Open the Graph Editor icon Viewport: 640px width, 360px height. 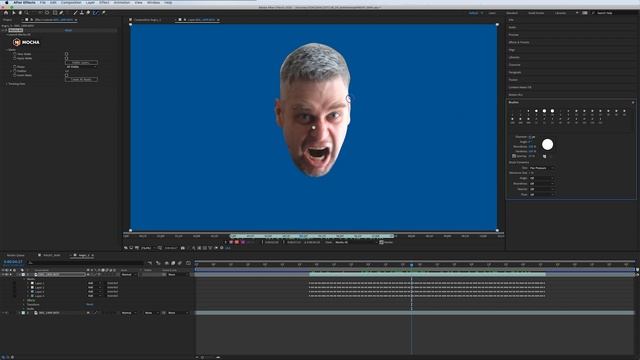pos(188,263)
